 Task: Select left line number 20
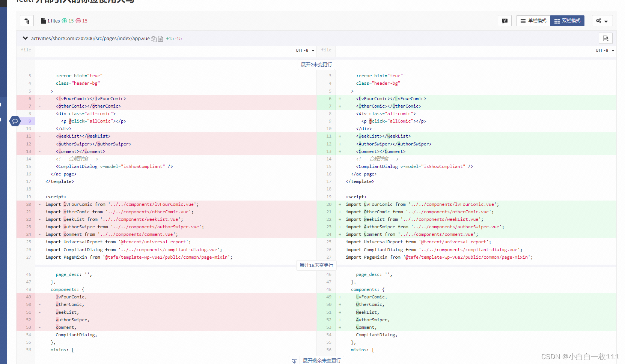point(29,204)
